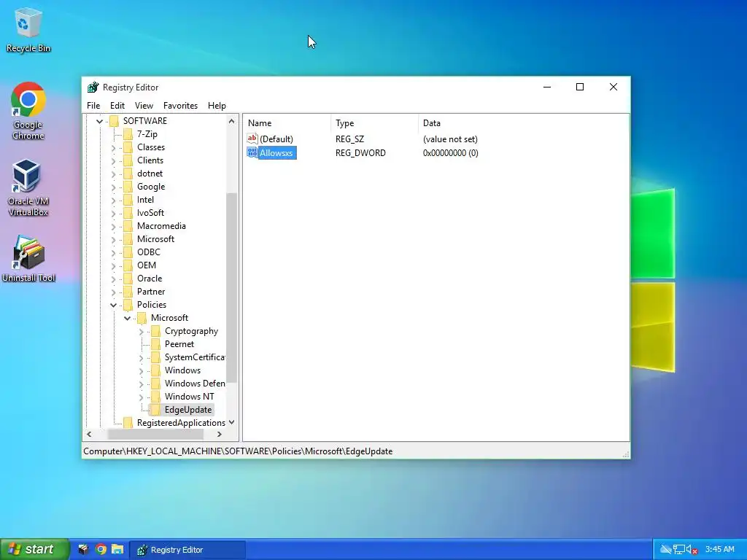The width and height of the screenshot is (747, 560).
Task: Collapse the Microsoft key under Policies
Action: pos(127,318)
